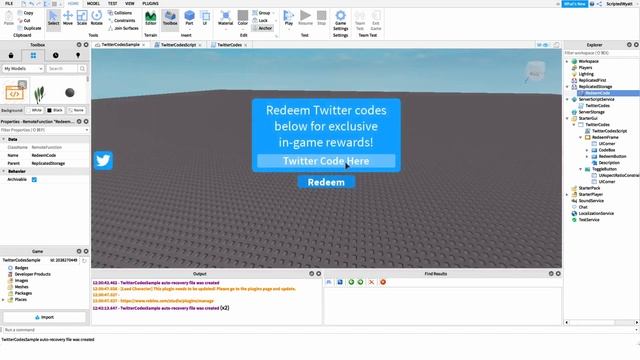Select the Move tool in the ribbon

68,18
